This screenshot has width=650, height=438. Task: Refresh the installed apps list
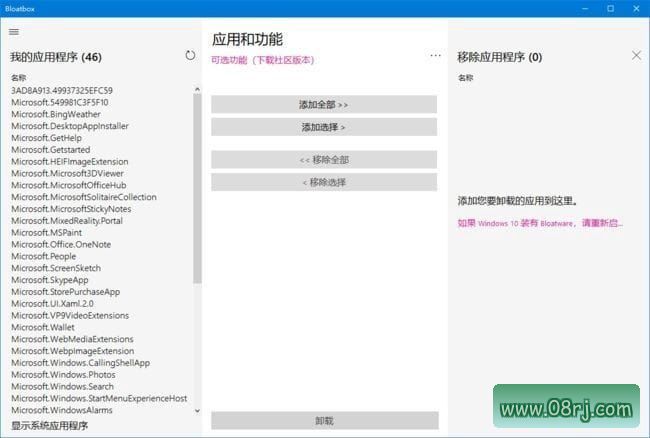(x=190, y=55)
